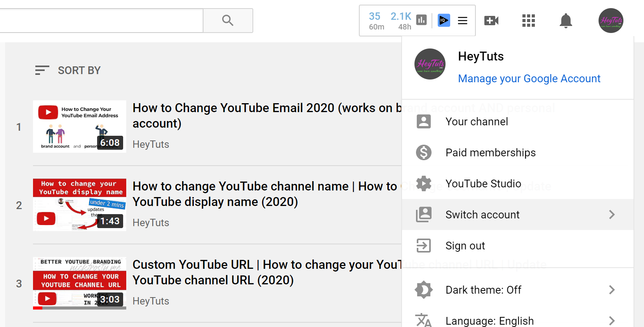Click the create video camera icon
The width and height of the screenshot is (644, 327).
click(x=491, y=21)
